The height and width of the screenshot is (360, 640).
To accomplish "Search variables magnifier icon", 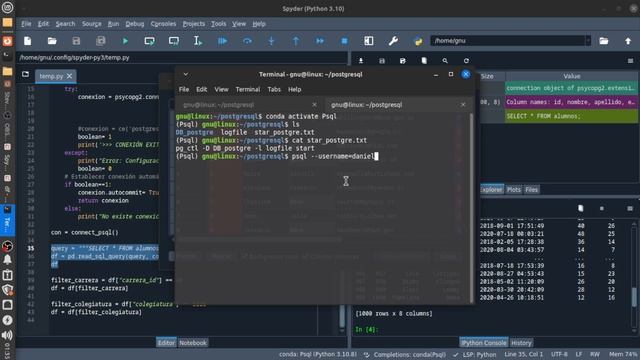I will pyautogui.click(x=445, y=61).
